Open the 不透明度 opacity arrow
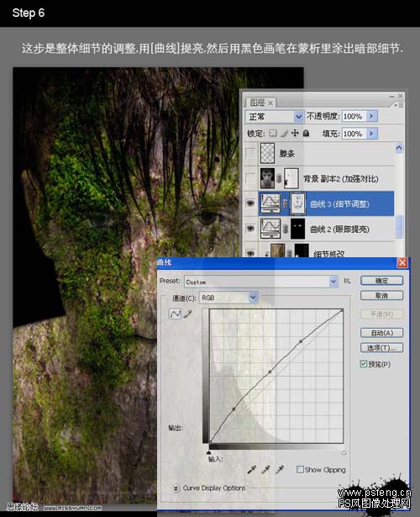420x517 pixels. pos(372,116)
